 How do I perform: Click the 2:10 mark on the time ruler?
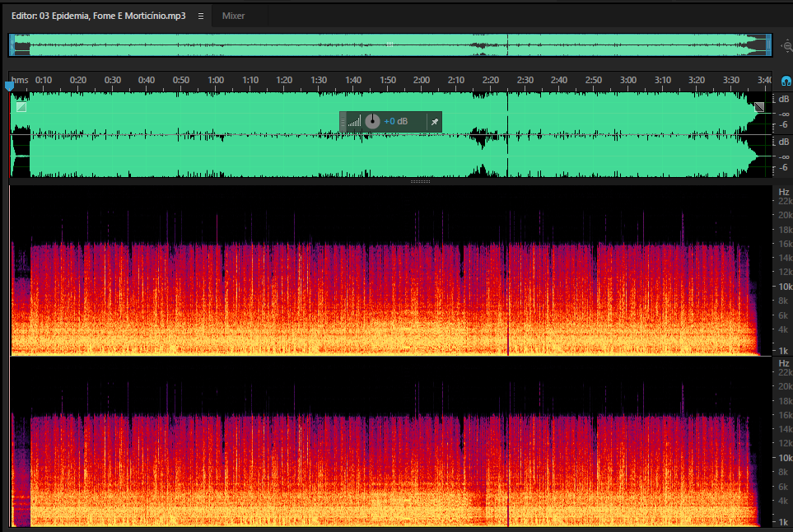coord(456,80)
